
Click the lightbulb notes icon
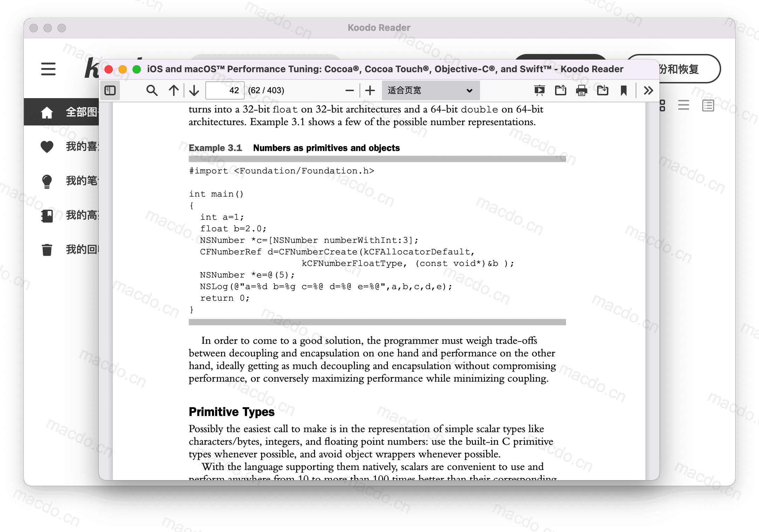(x=47, y=182)
